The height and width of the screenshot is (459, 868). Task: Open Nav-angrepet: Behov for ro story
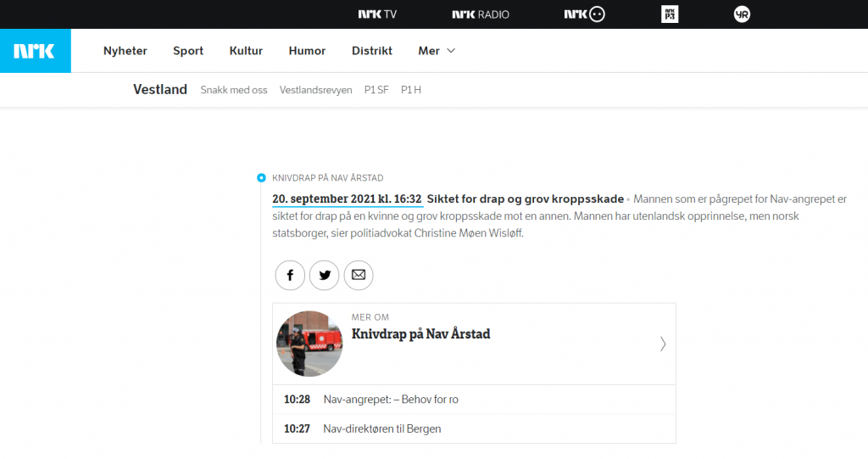[x=391, y=400]
